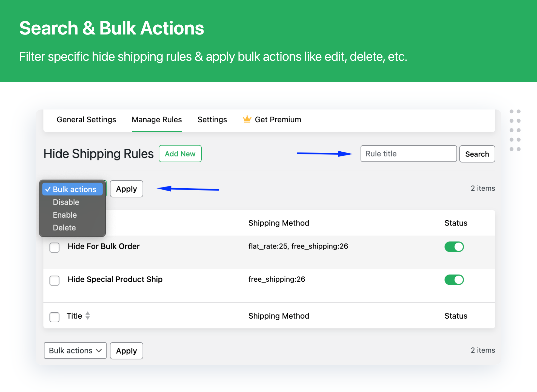Switch to the General Settings tab

pyautogui.click(x=86, y=120)
